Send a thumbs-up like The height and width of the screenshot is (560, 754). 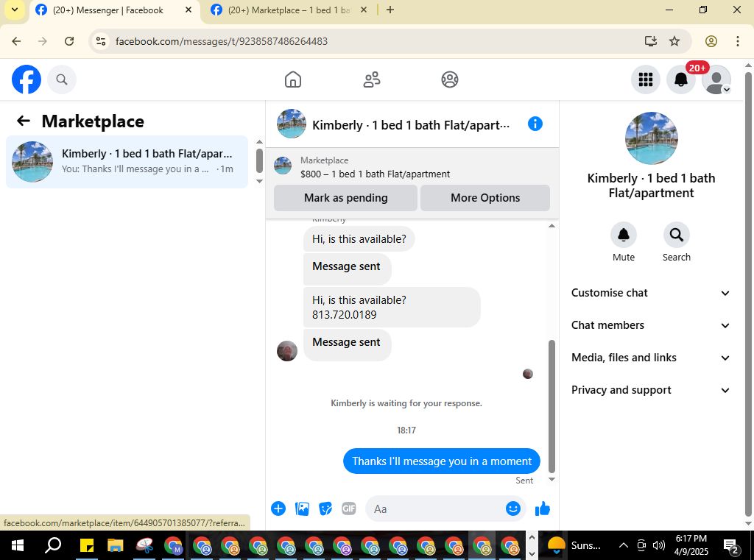click(543, 508)
